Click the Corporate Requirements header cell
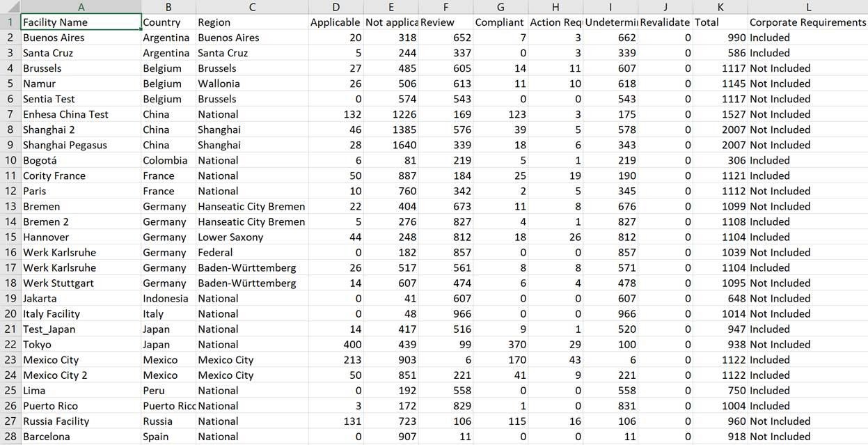Image resolution: width=868 pixels, height=445 pixels. (x=807, y=22)
